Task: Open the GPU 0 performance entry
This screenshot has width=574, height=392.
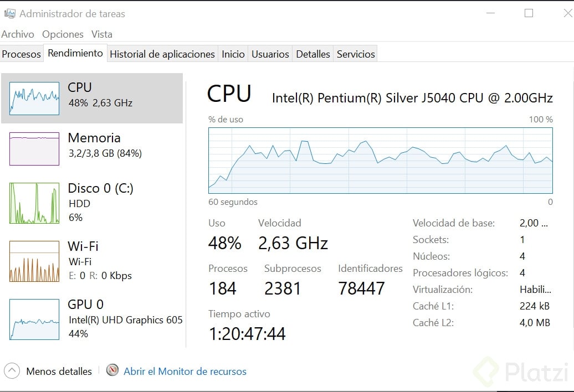Action: pos(34,319)
